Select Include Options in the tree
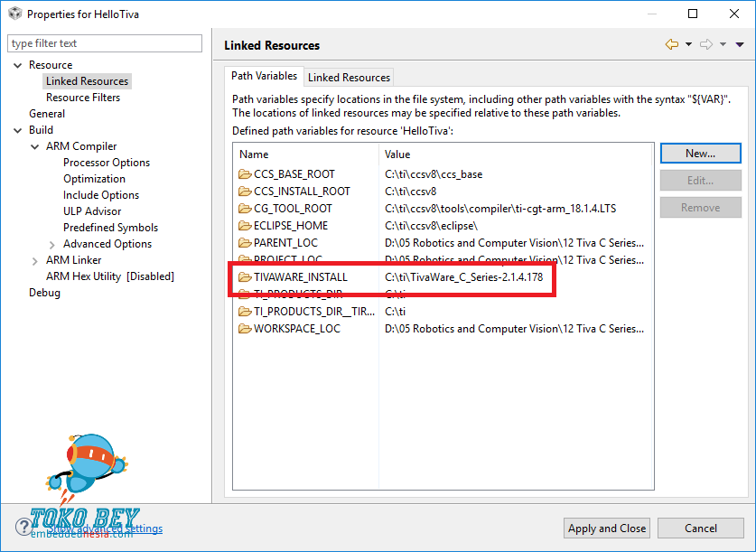The height and width of the screenshot is (552, 756). (101, 195)
